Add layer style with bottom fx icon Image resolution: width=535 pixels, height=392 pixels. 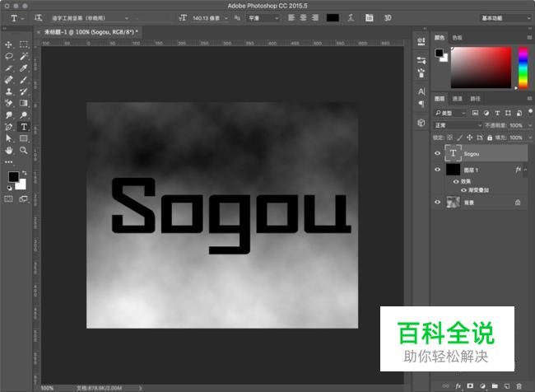click(x=458, y=386)
